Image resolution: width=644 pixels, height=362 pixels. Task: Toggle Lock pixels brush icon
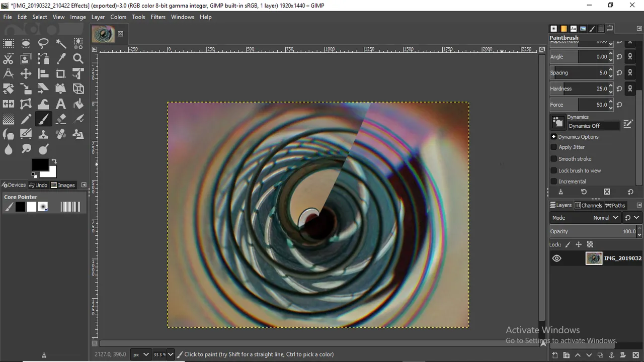click(x=568, y=245)
